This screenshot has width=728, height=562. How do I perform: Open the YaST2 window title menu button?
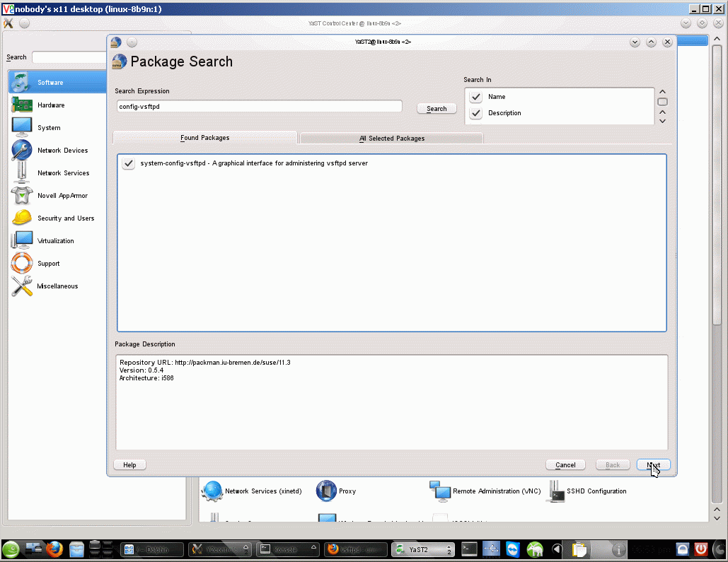[116, 42]
